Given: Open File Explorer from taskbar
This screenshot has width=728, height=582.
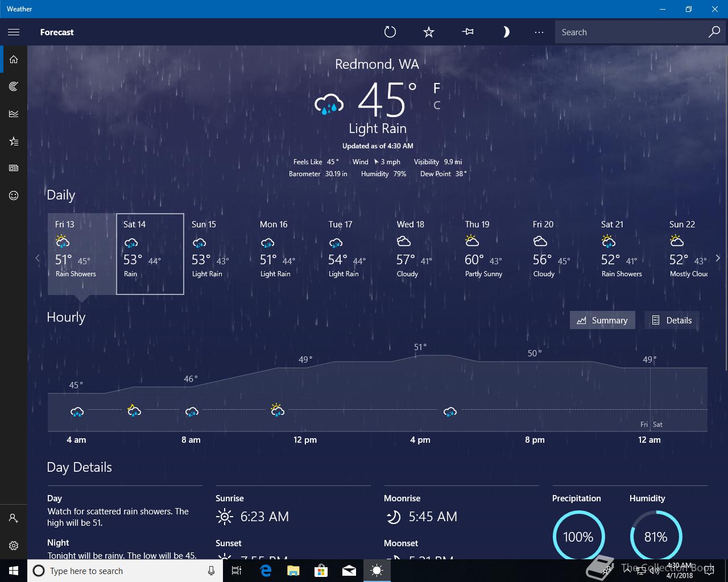Looking at the screenshot, I should click(x=293, y=571).
